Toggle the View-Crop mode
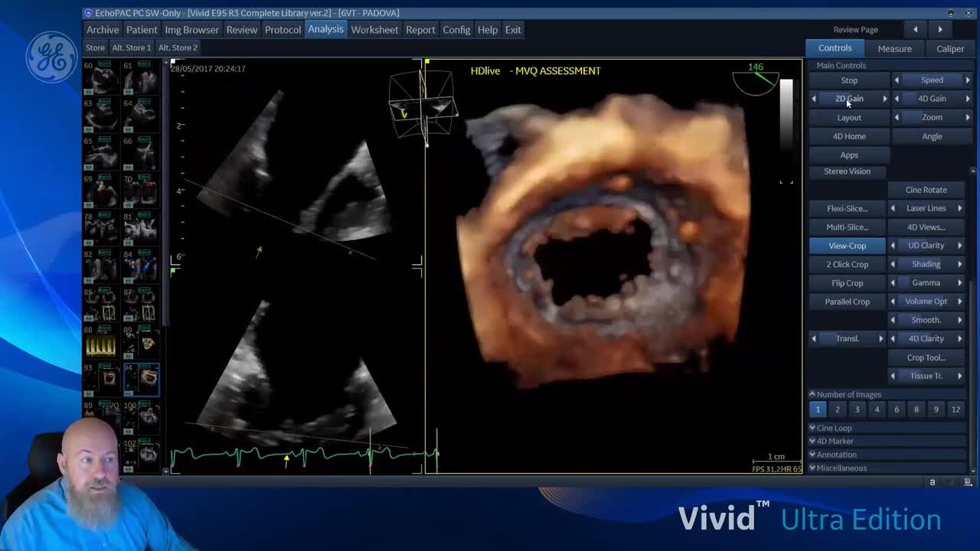Screen dimensions: 980x551 [847, 246]
